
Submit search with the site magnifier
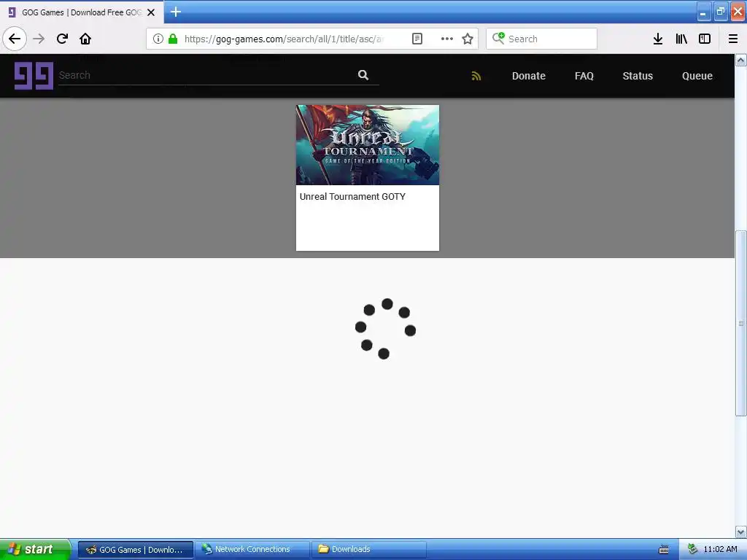(x=363, y=75)
